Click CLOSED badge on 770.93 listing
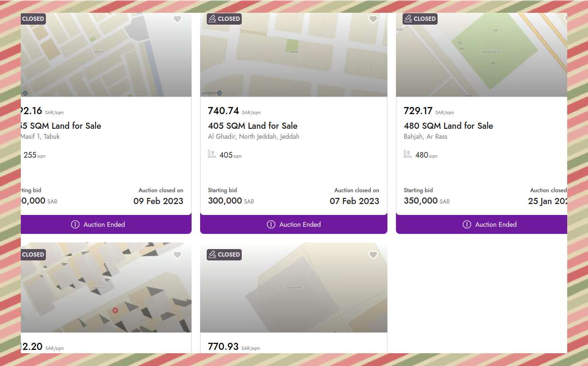The width and height of the screenshot is (588, 366). (x=224, y=255)
